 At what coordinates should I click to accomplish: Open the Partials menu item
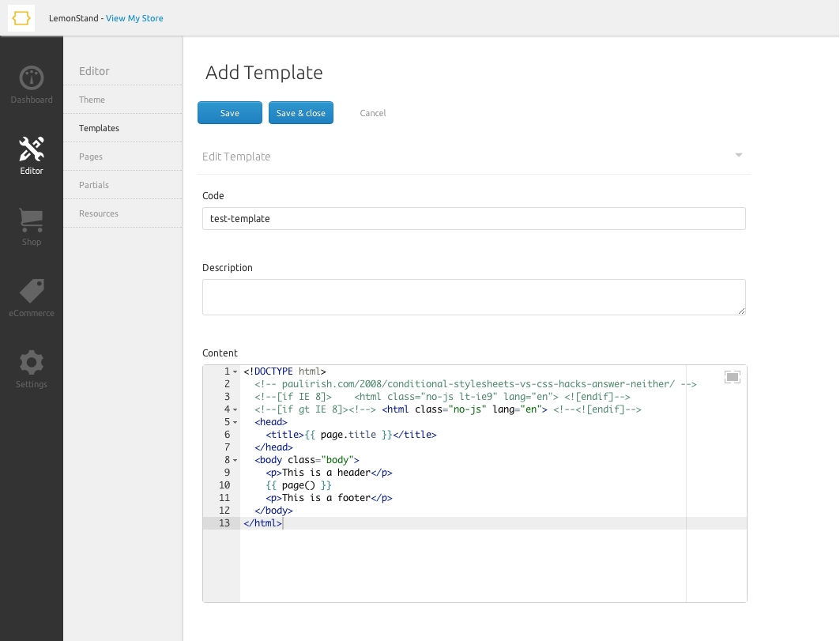pyautogui.click(x=122, y=185)
